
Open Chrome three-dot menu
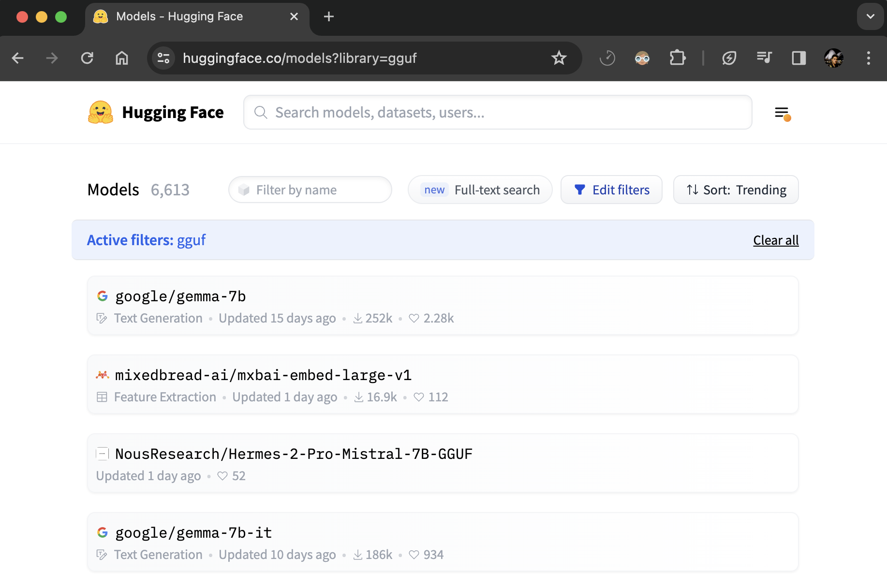[868, 58]
